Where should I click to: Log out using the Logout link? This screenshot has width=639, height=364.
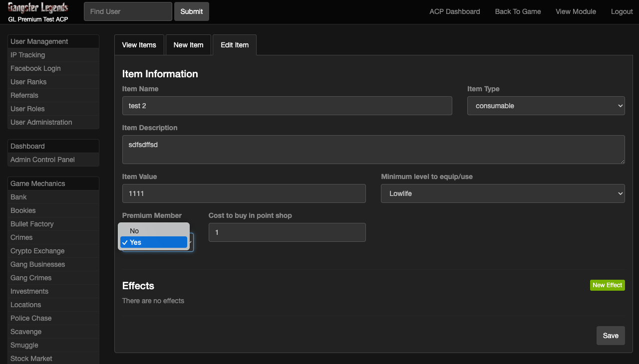[x=622, y=11]
